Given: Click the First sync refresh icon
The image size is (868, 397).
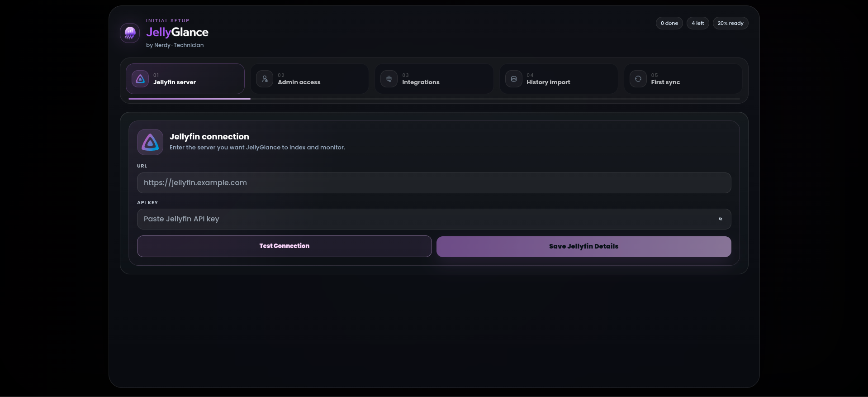Looking at the screenshot, I should pos(638,79).
